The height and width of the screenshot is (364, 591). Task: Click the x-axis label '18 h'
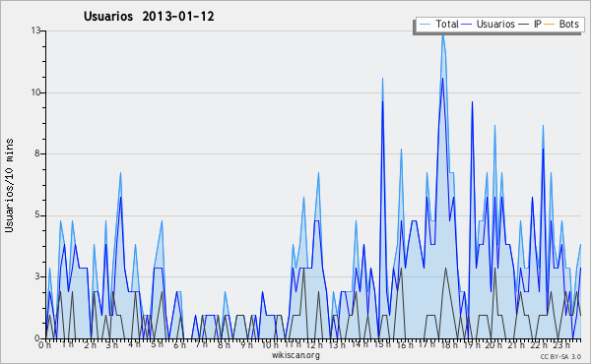(x=449, y=344)
